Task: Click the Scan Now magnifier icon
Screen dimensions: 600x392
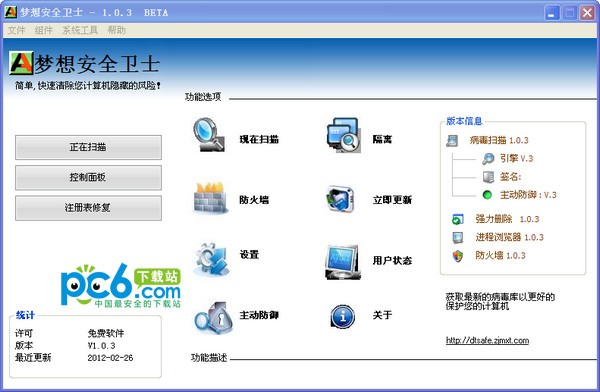Action: pos(209,134)
